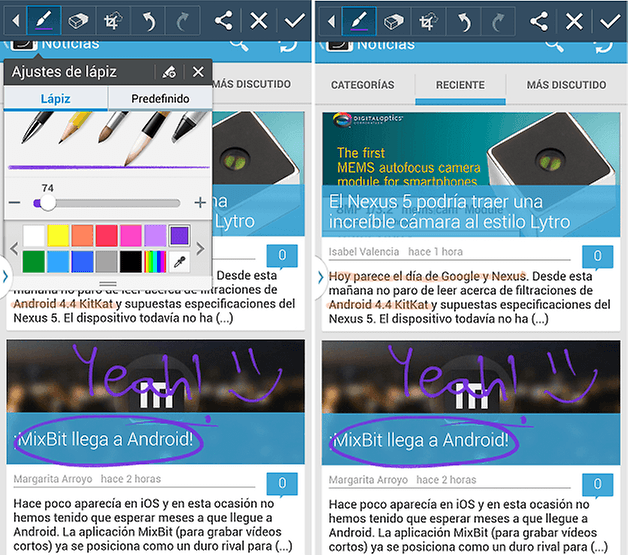Select the pen tool in left screen toolbar

tap(44, 20)
